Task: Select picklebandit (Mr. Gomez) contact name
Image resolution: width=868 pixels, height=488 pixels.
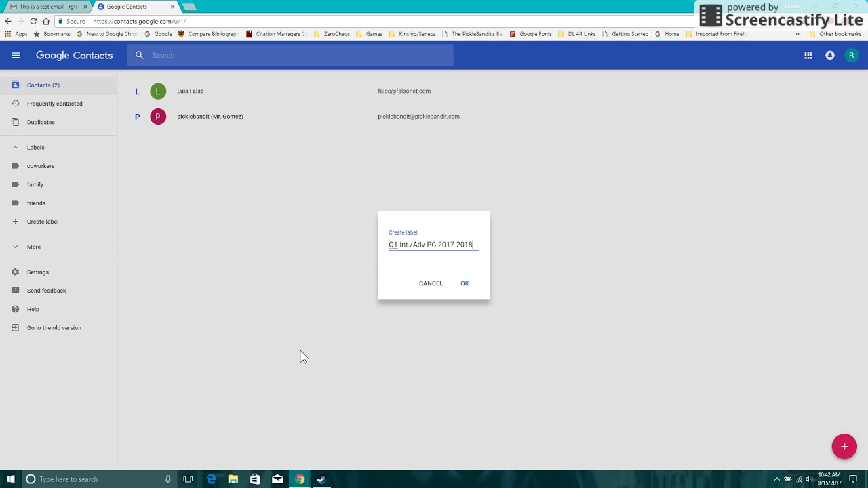Action: coord(210,117)
